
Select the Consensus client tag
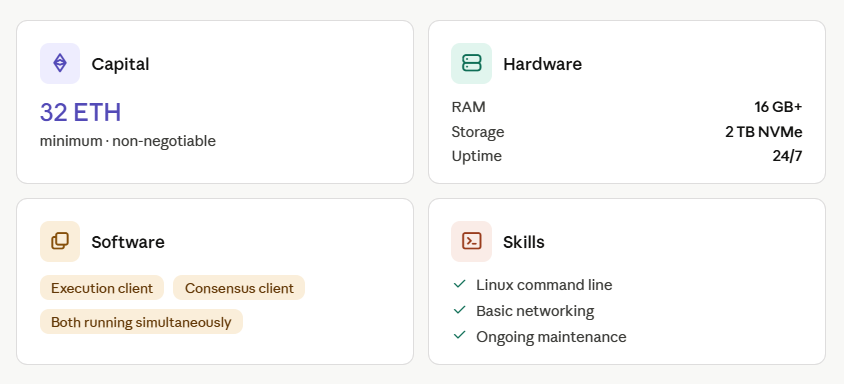coord(239,288)
